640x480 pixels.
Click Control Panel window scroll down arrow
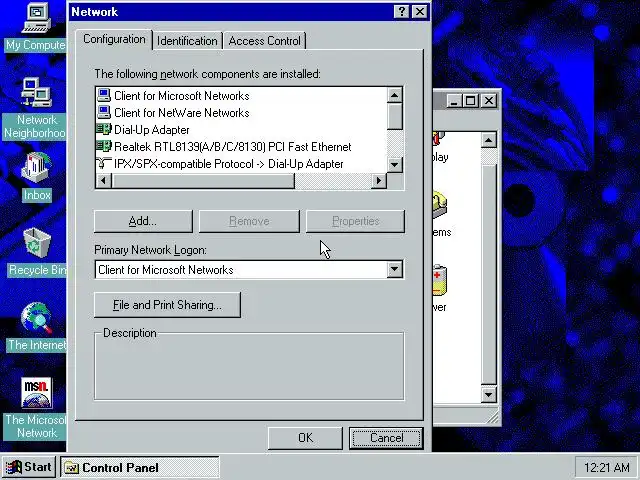[489, 395]
